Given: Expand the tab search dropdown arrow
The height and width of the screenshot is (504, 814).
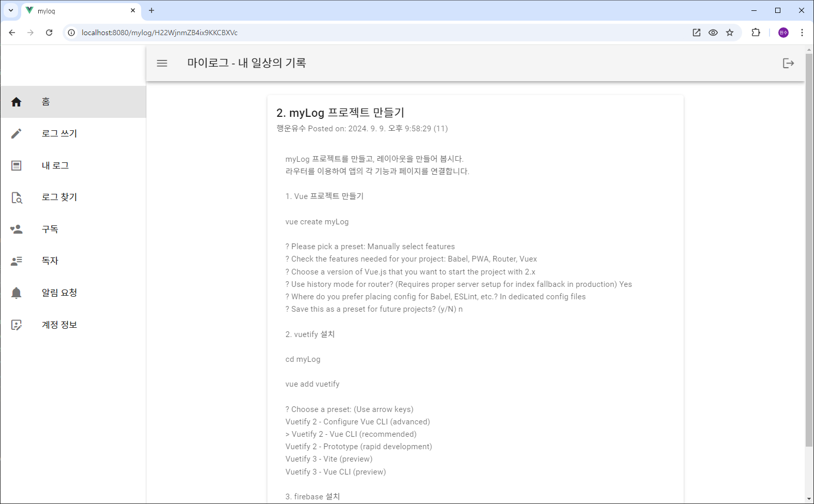Looking at the screenshot, I should [x=11, y=10].
